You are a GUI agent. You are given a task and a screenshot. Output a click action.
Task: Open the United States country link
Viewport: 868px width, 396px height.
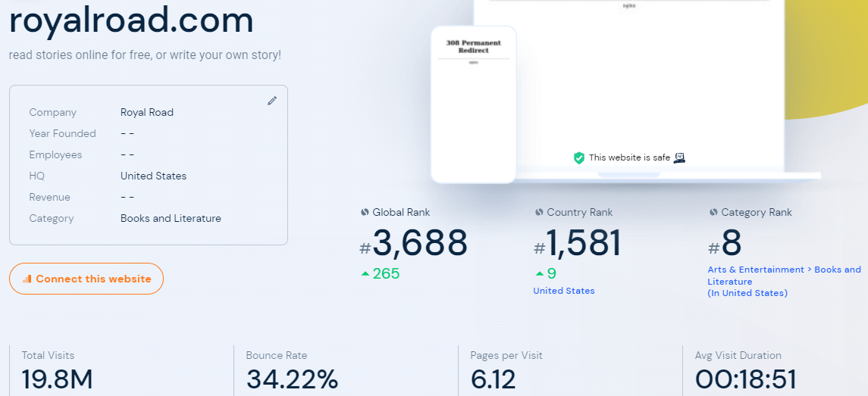(x=563, y=291)
